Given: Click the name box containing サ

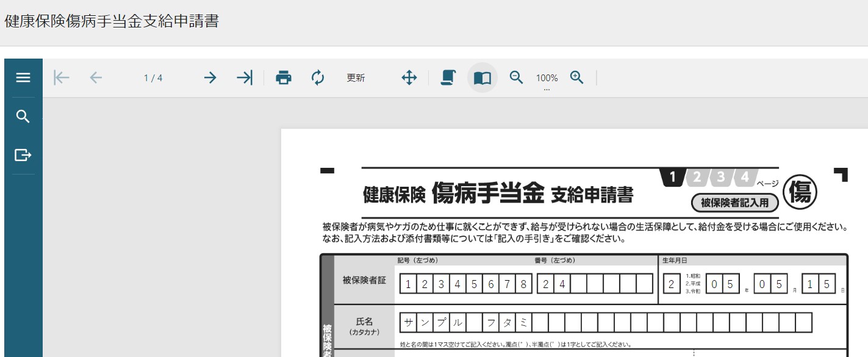Looking at the screenshot, I should coord(408,322).
